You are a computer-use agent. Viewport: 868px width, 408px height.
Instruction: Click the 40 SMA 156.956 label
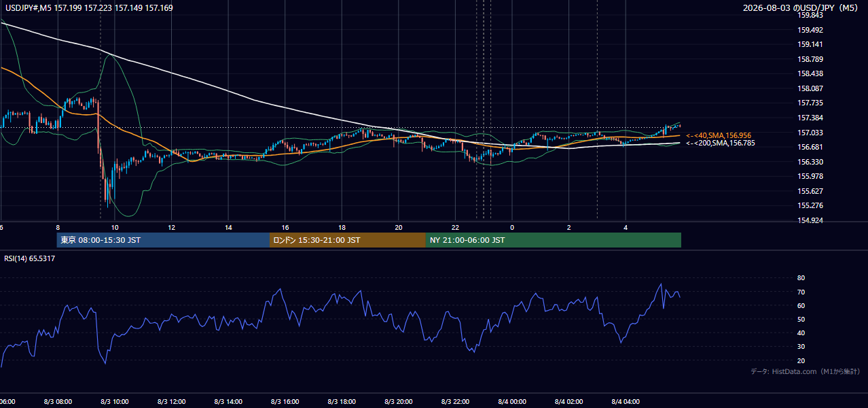tap(719, 135)
